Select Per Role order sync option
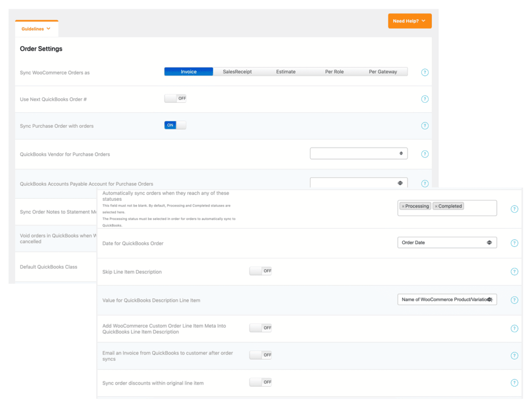Viewport: 532px width, 409px height. click(x=334, y=72)
